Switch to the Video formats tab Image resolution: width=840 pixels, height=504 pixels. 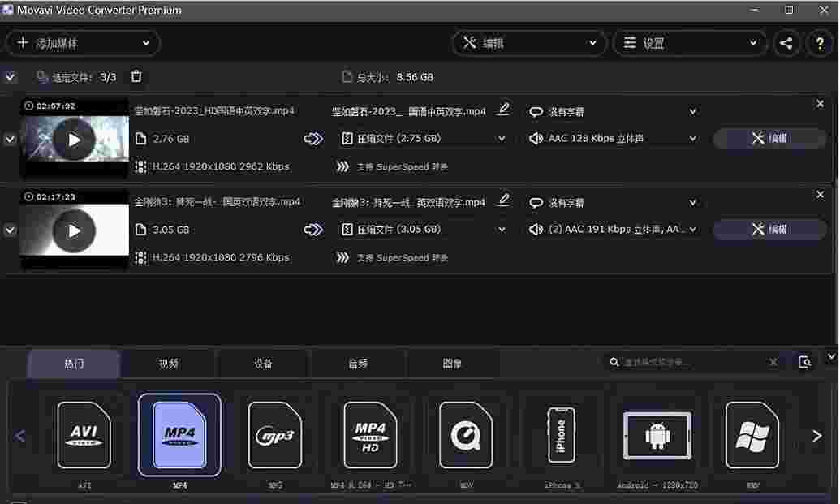pos(168,364)
